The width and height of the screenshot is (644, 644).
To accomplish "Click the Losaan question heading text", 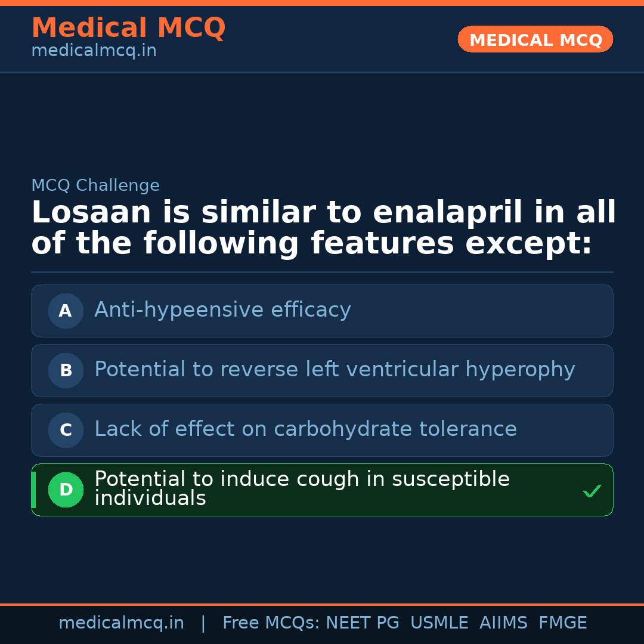I will pos(323,228).
